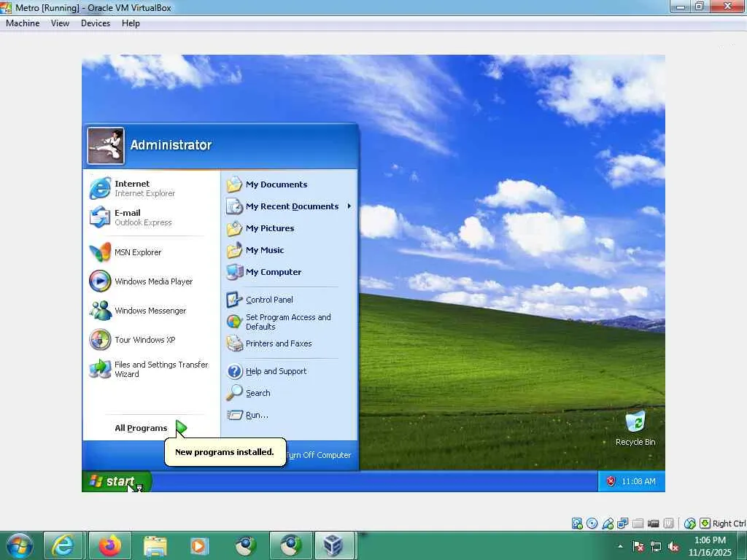Open host media player taskbar icon
Viewport: 747px width, 560px height.
pyautogui.click(x=198, y=545)
